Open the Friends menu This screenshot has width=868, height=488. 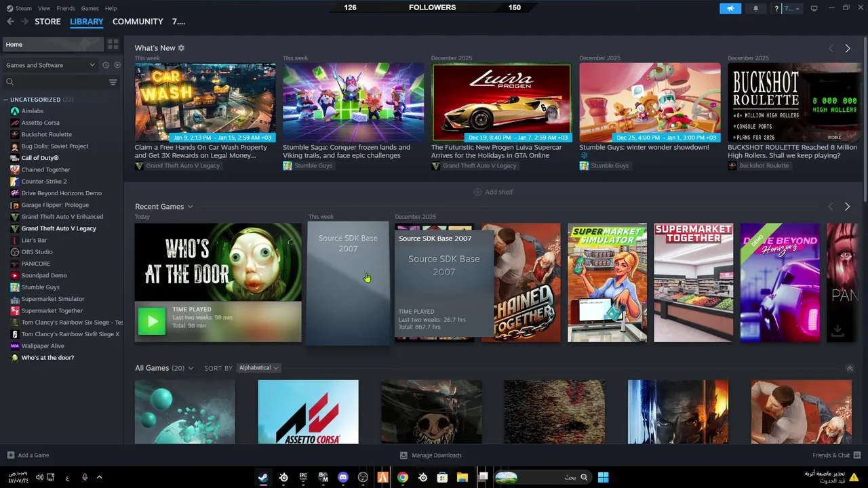pyautogui.click(x=66, y=8)
